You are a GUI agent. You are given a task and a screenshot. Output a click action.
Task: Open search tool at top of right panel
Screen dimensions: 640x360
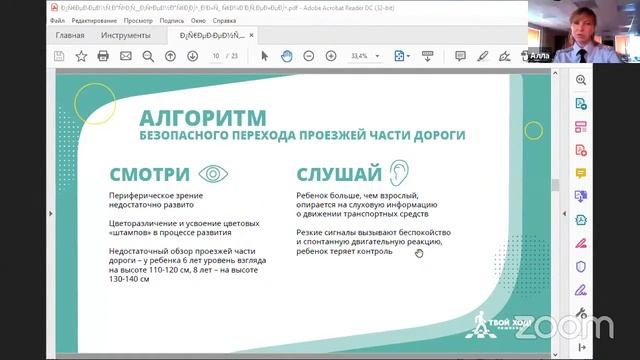[x=581, y=80]
